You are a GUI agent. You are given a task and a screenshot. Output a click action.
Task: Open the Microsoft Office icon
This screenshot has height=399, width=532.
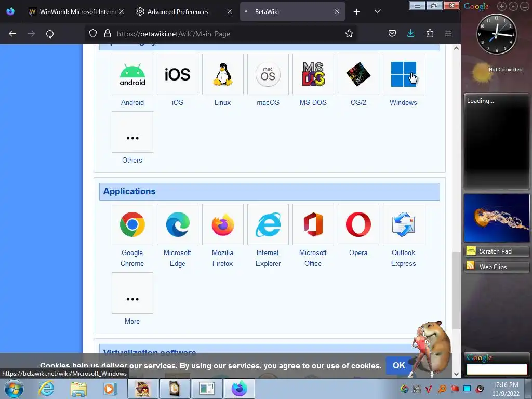coord(313,224)
